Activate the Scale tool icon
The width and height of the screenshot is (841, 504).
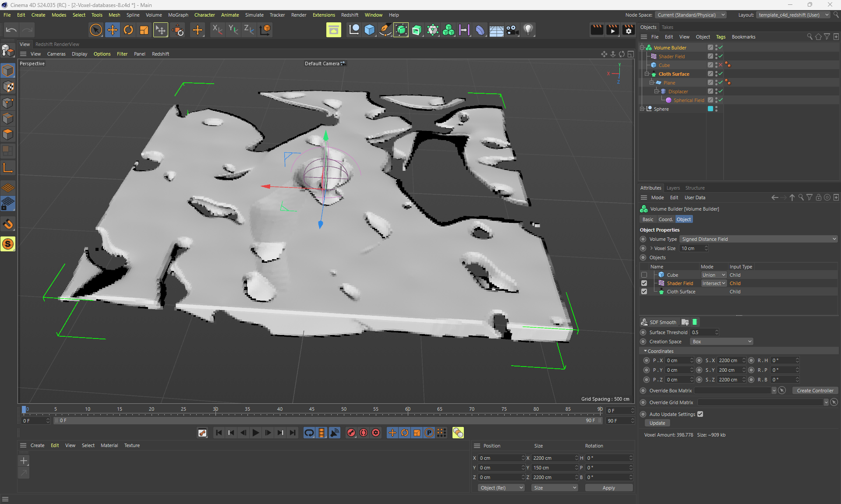(x=144, y=30)
